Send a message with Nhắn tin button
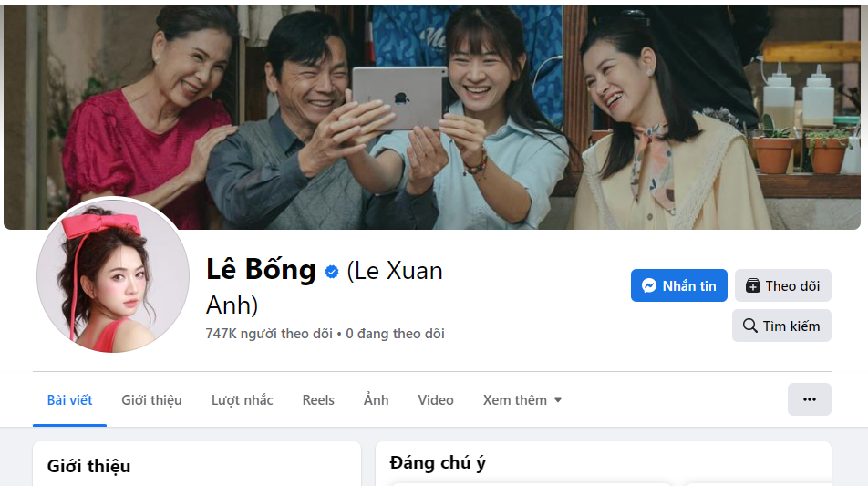Screen dimensions: 868x486 click(x=678, y=285)
